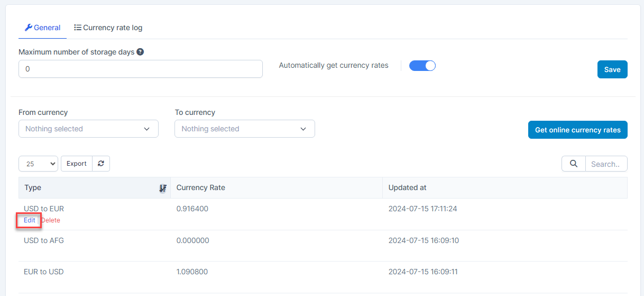644x296 pixels.
Task: Switch to the General tab
Action: (x=43, y=28)
